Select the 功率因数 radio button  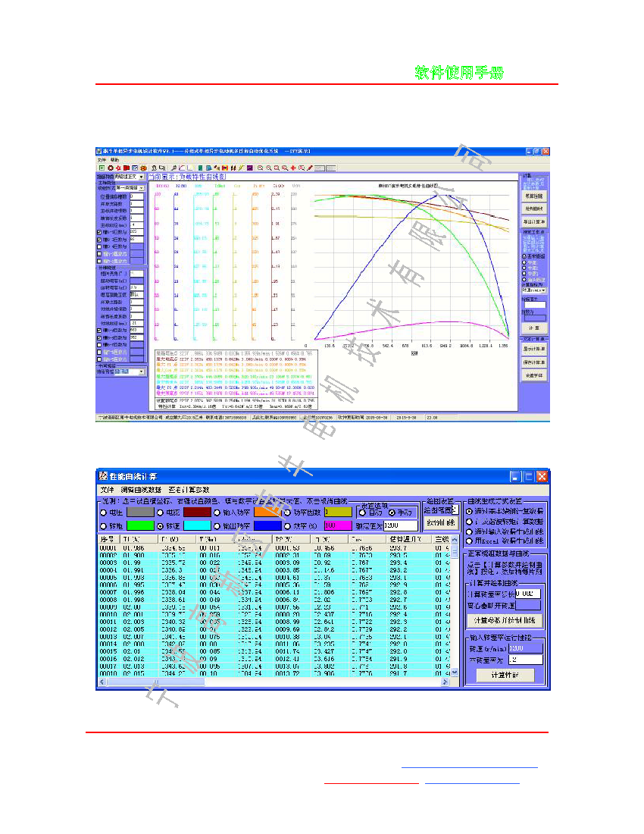tap(287, 513)
